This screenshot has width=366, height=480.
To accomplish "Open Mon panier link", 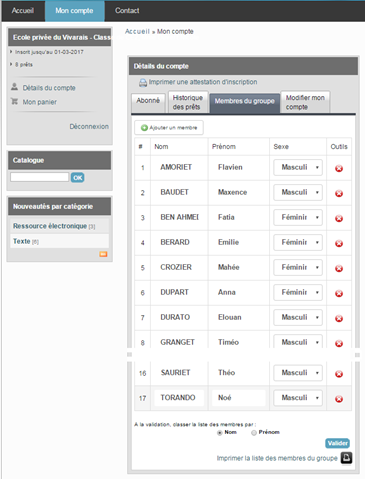I will coord(40,102).
